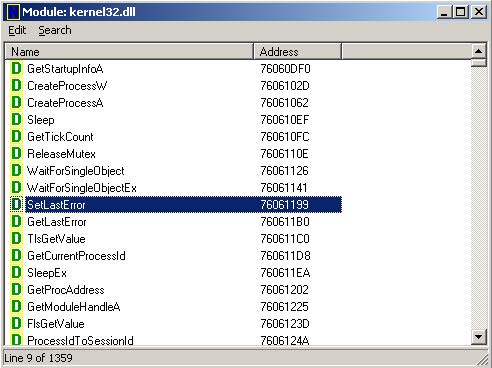Sort list by the Address column header
Screen dimensions: 492x368
click(x=297, y=52)
